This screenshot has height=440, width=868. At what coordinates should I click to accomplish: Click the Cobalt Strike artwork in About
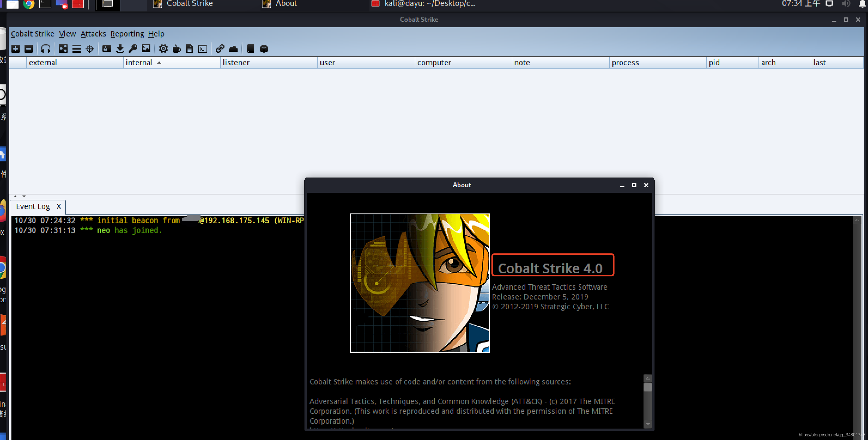tap(420, 283)
